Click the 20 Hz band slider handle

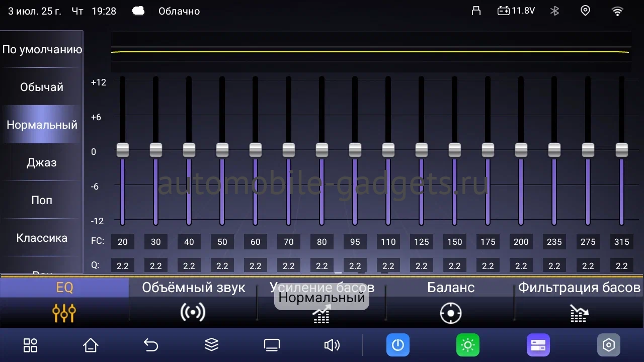(123, 150)
